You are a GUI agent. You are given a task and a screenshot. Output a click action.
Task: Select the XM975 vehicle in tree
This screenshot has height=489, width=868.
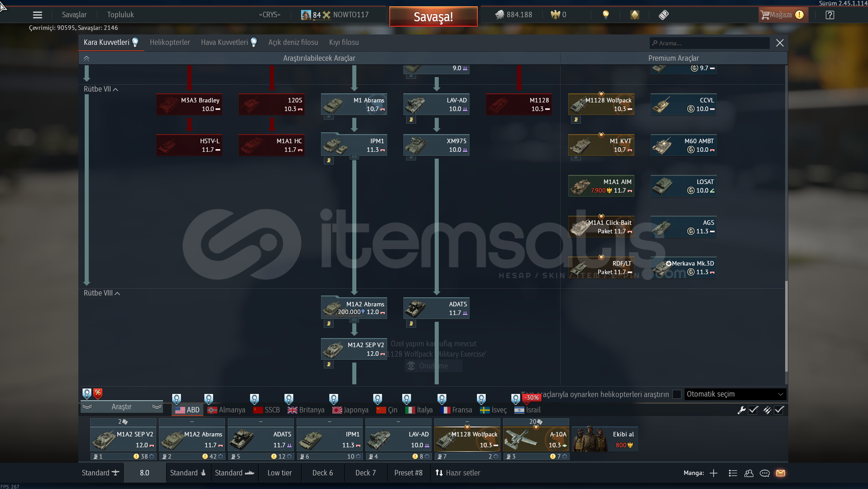(x=436, y=145)
